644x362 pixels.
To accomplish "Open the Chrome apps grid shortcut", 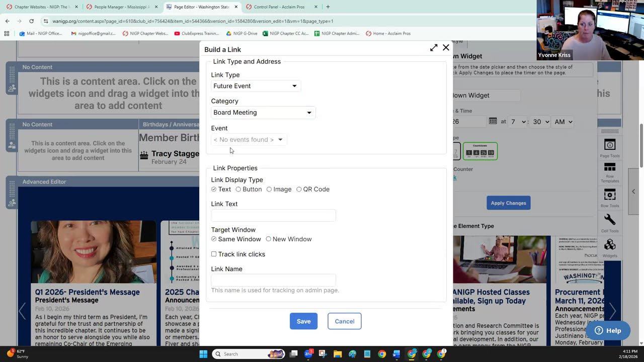I will coord(7,34).
